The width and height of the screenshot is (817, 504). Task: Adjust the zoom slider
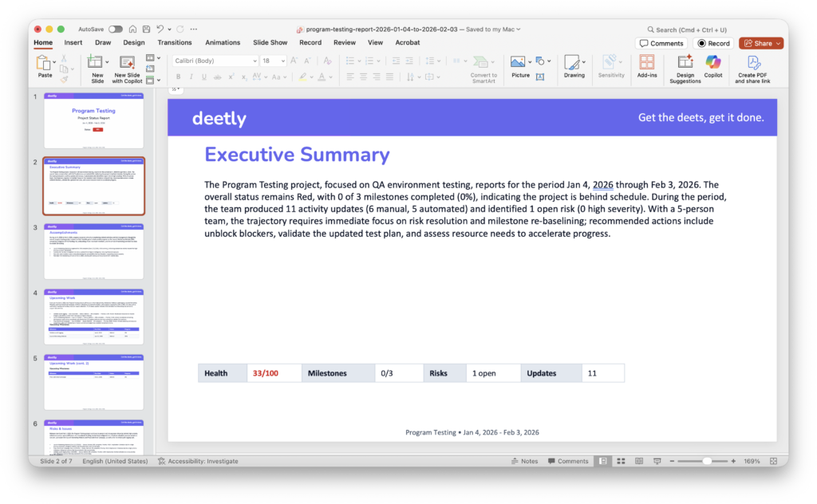coord(705,461)
